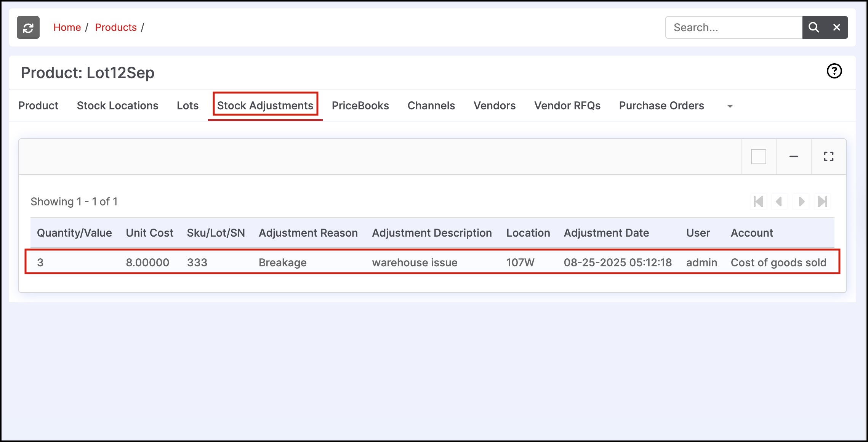Click the Adjustment Description column header
868x442 pixels.
pos(432,233)
